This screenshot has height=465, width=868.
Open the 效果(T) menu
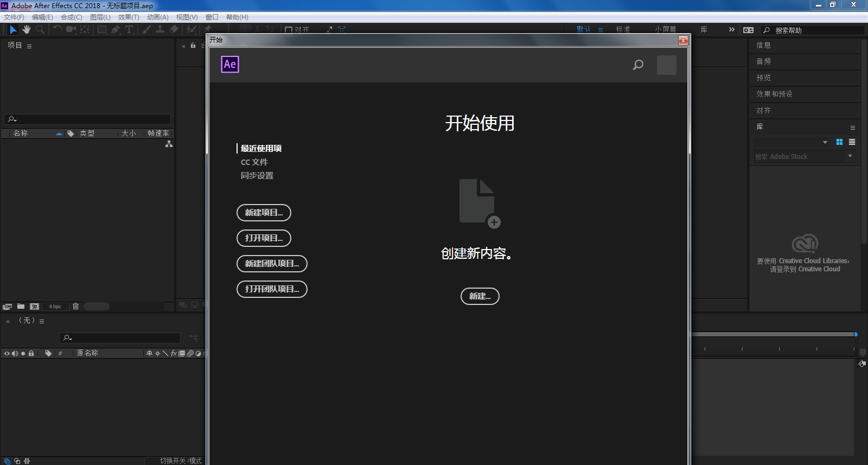[129, 17]
